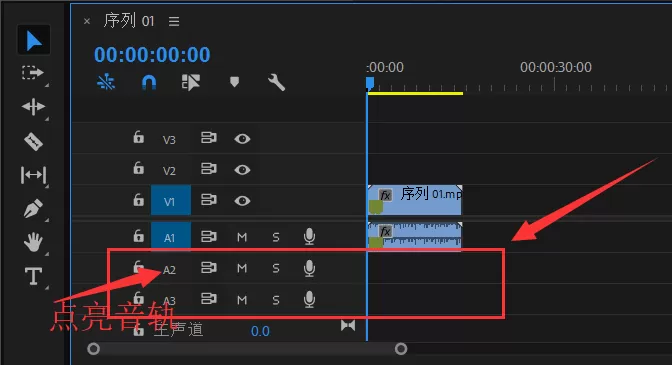This screenshot has height=365, width=672.
Task: Toggle sync lock on V1
Action: (209, 200)
